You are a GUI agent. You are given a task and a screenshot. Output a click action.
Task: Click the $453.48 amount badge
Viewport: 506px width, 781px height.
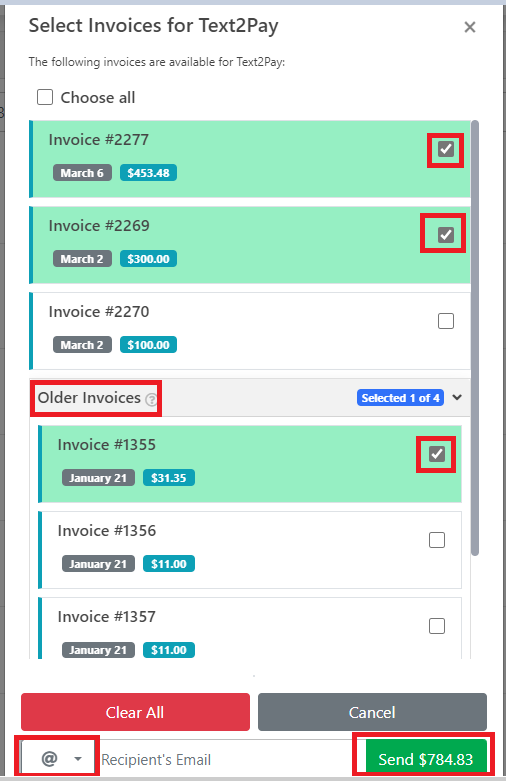(148, 173)
